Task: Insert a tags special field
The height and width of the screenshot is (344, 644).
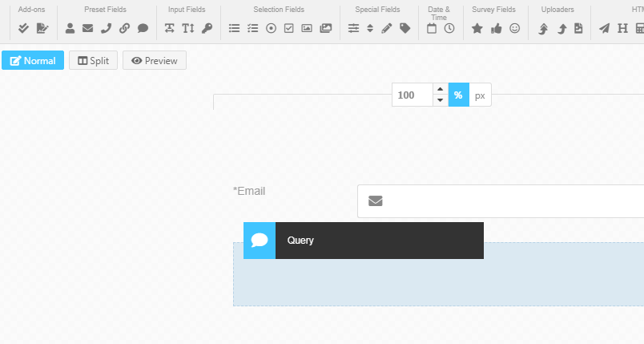Action: click(x=405, y=28)
